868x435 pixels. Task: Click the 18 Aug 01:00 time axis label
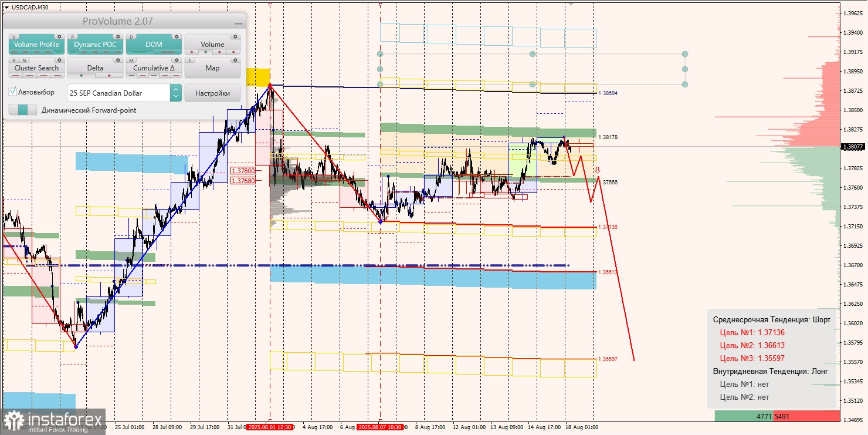582,427
